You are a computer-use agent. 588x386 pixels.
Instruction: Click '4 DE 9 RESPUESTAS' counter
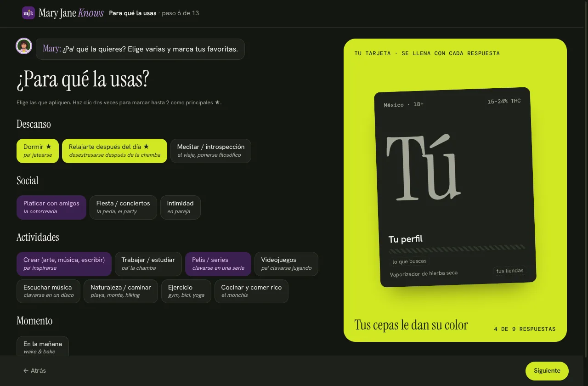click(x=525, y=329)
